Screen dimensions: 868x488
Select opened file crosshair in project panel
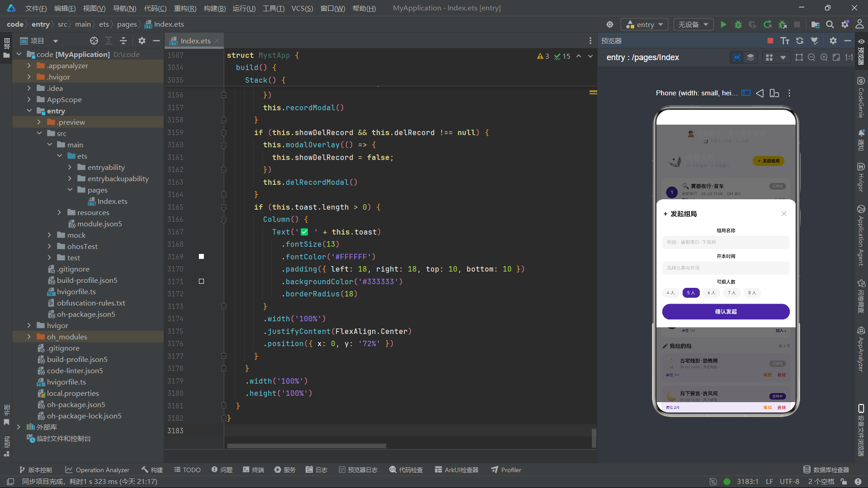click(x=94, y=41)
